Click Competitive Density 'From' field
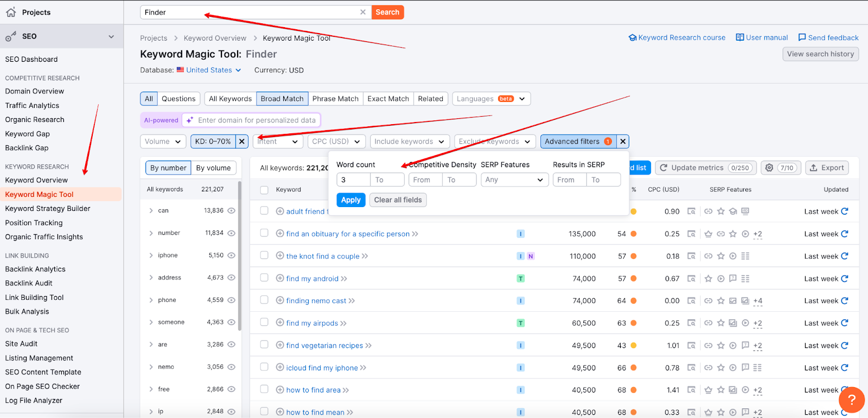868x418 pixels. coord(425,179)
